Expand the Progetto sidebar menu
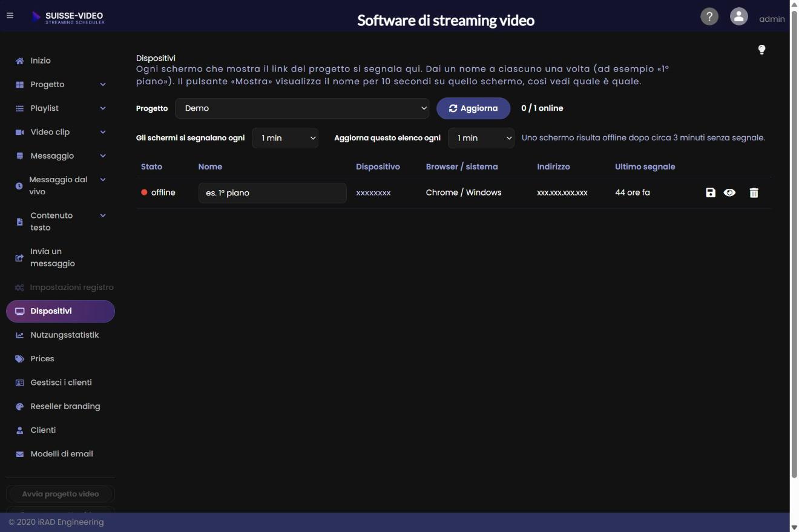 coord(61,85)
